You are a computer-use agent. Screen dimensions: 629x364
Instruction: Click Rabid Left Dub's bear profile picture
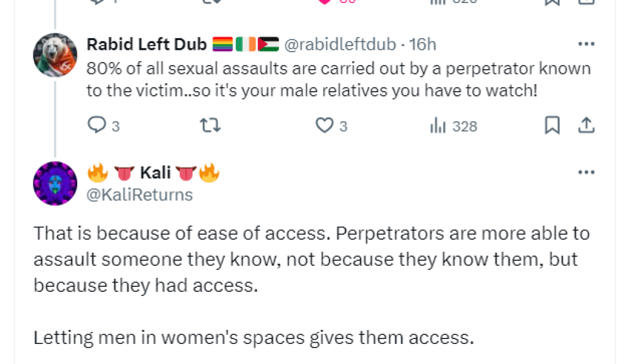tap(55, 55)
